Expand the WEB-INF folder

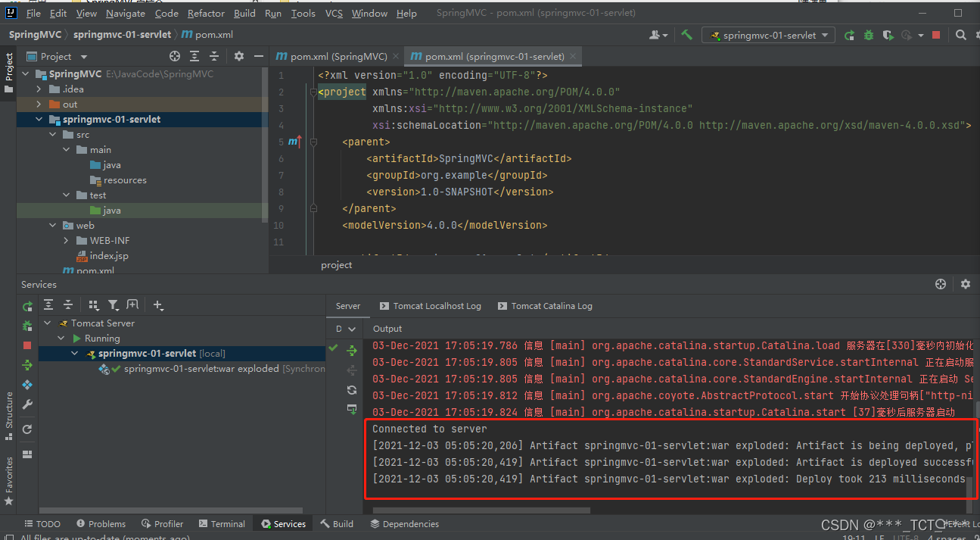(66, 241)
